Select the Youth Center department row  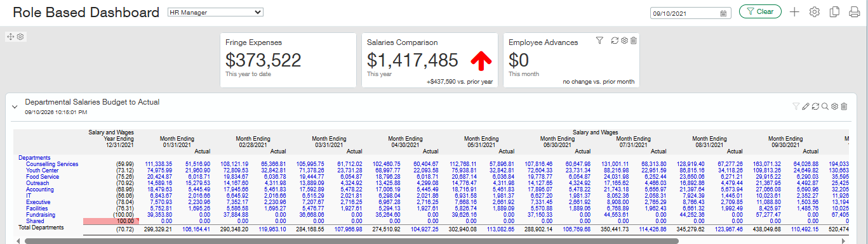click(x=43, y=170)
